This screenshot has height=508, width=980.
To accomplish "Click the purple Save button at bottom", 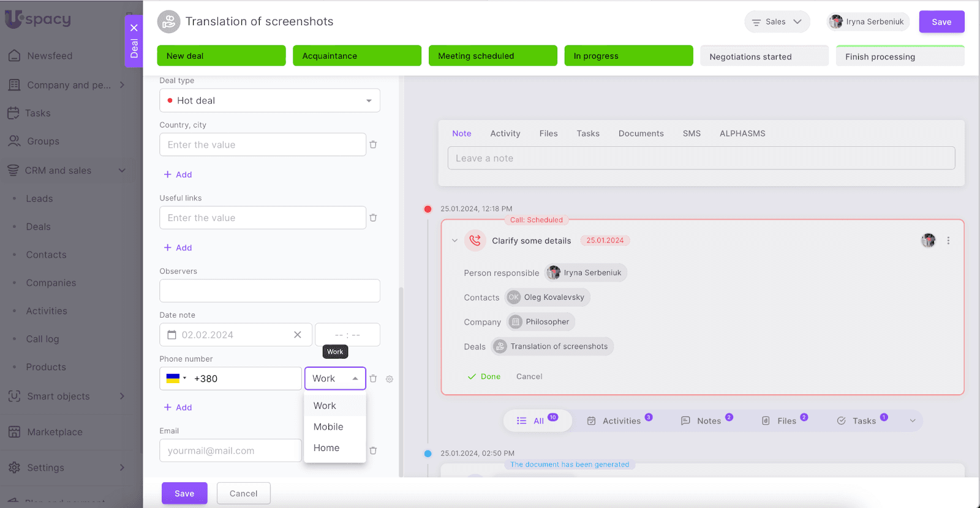I will point(184,493).
